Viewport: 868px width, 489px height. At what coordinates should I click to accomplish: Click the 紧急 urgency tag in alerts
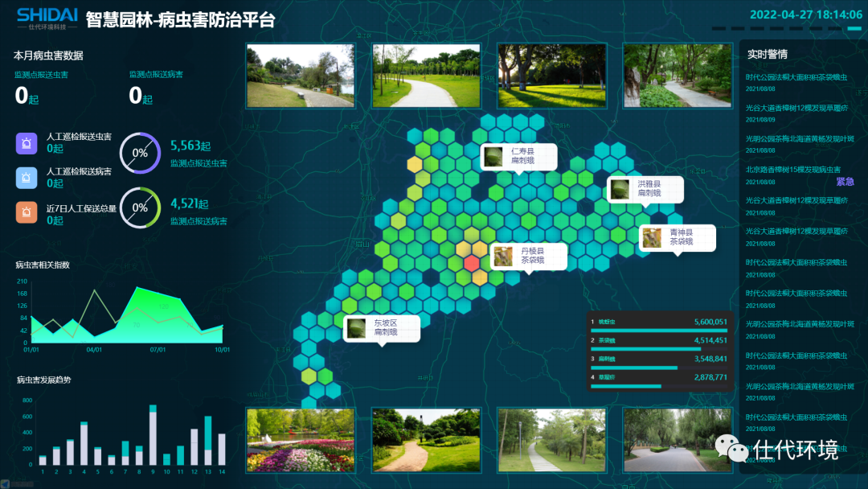click(845, 181)
